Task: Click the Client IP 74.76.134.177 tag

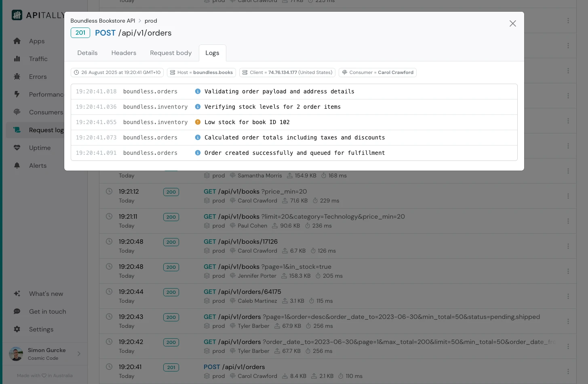Action: coord(287,73)
